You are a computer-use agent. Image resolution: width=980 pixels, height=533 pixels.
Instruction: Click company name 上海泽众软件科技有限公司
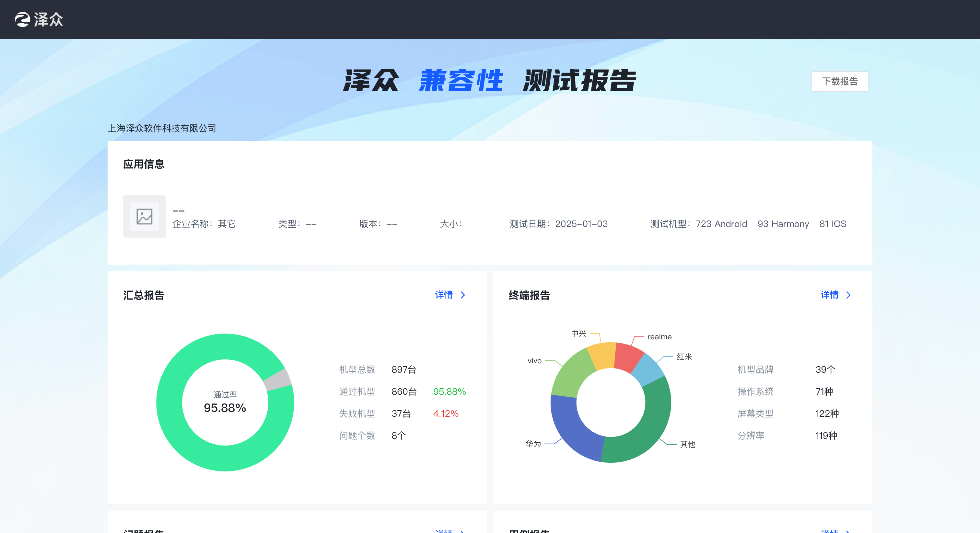click(162, 128)
